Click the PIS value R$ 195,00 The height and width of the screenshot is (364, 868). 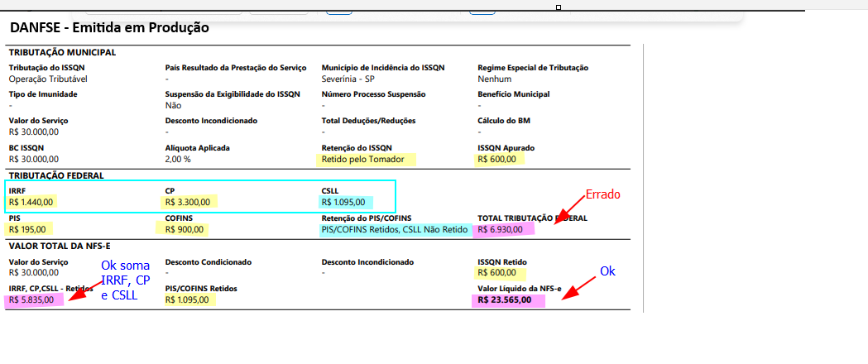click(28, 229)
